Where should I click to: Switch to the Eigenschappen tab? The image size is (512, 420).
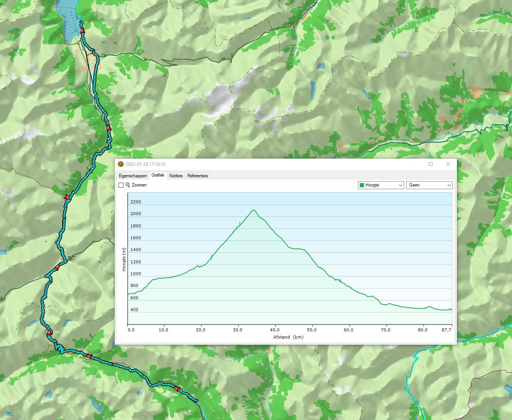coord(133,176)
